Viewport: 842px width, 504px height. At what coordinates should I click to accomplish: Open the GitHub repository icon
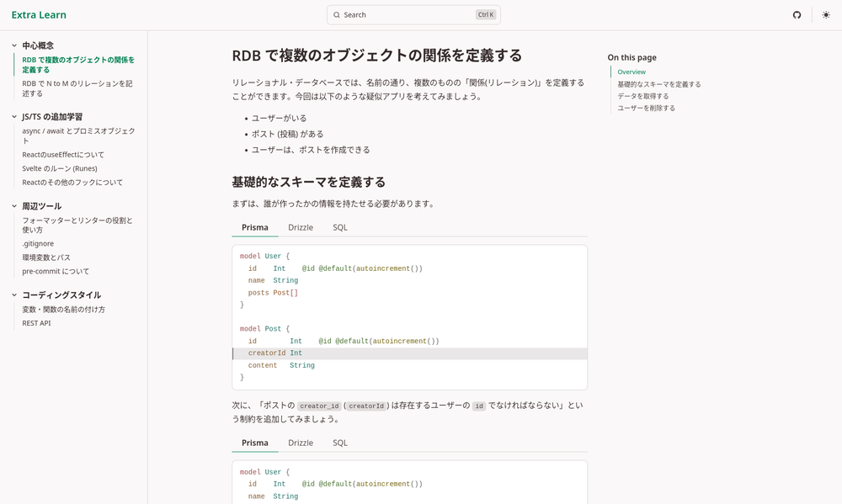click(x=797, y=14)
